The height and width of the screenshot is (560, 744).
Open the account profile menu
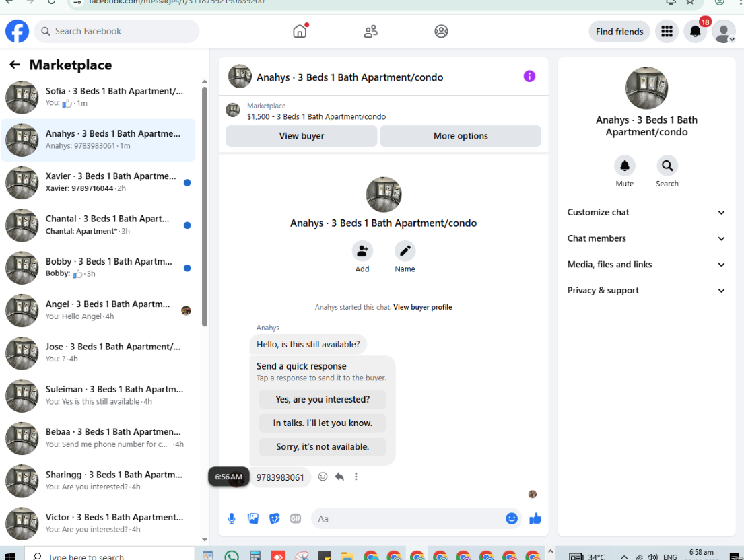pyautogui.click(x=724, y=31)
